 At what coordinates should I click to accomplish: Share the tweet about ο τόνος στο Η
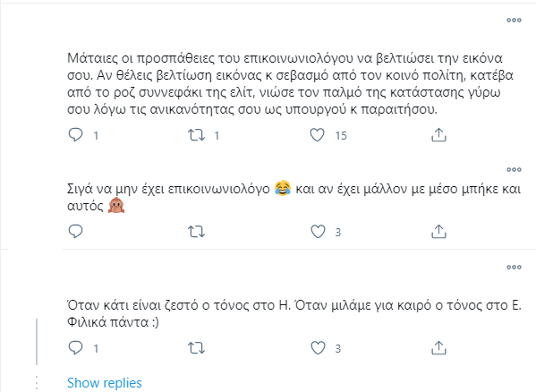(x=438, y=348)
